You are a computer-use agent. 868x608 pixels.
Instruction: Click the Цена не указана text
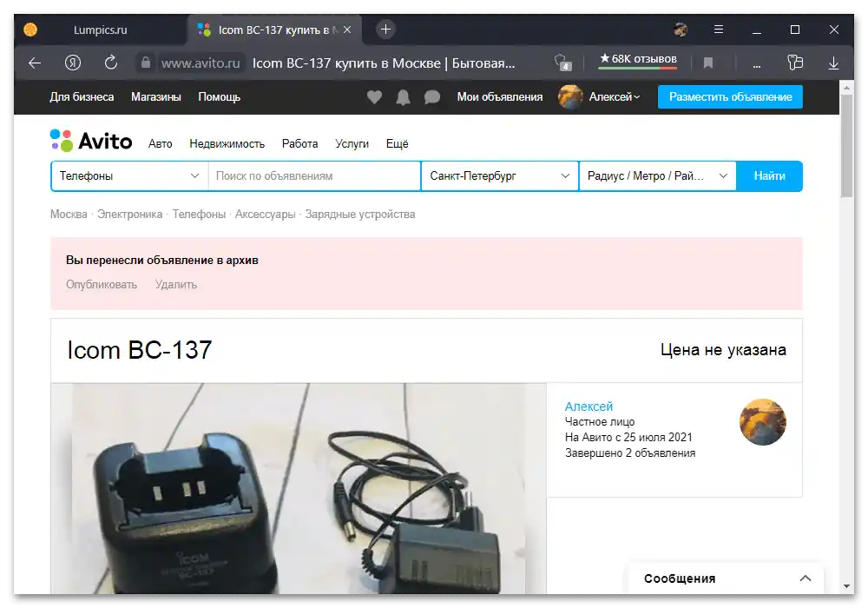click(723, 350)
